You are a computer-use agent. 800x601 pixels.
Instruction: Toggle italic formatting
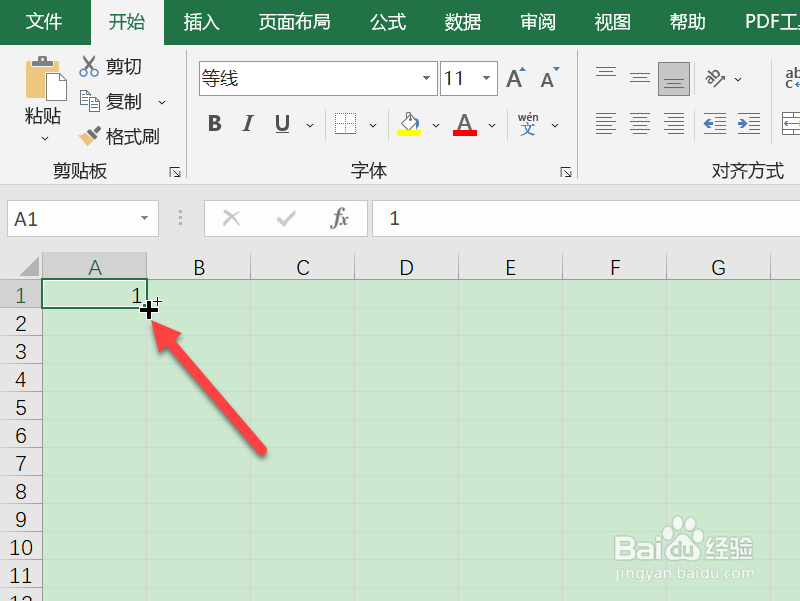click(248, 123)
